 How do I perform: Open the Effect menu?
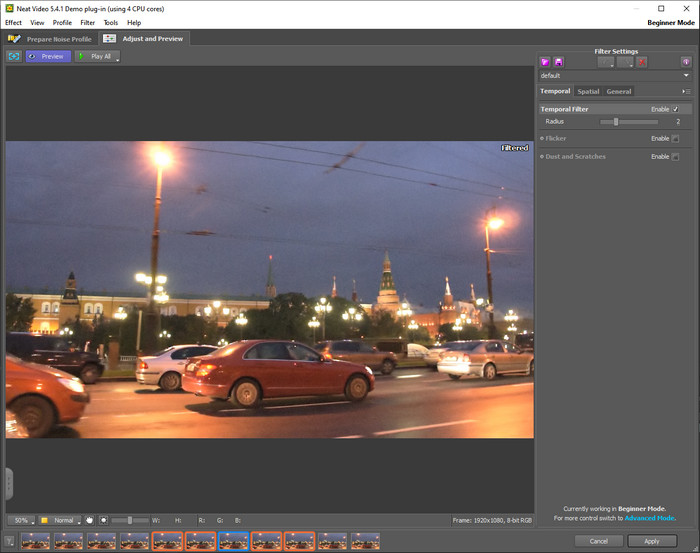pyautogui.click(x=13, y=22)
